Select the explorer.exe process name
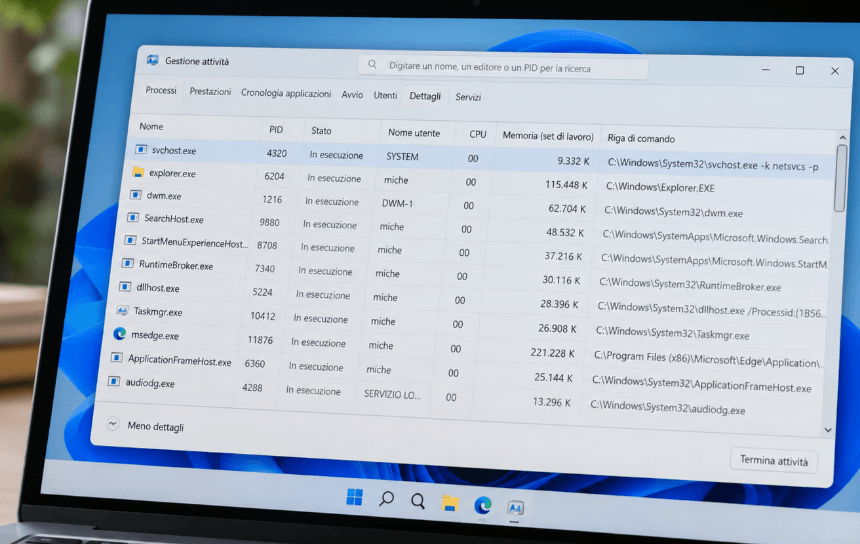The height and width of the screenshot is (544, 860). pyautogui.click(x=172, y=173)
